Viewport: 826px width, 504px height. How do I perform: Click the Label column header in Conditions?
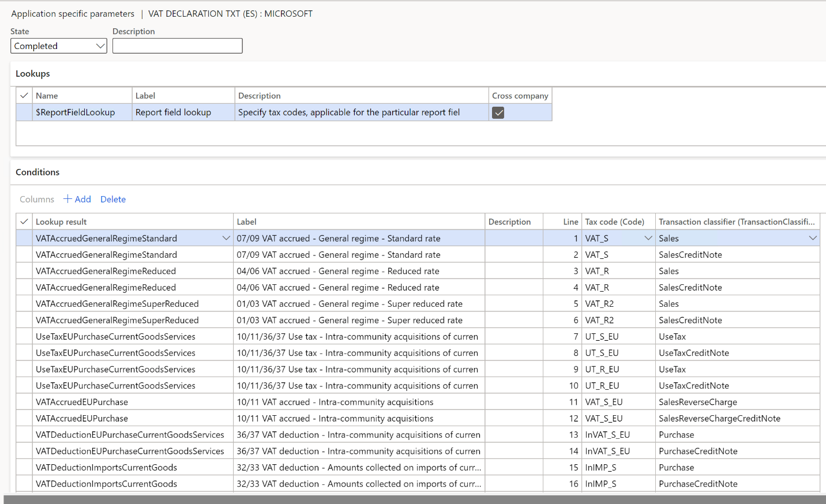(246, 221)
